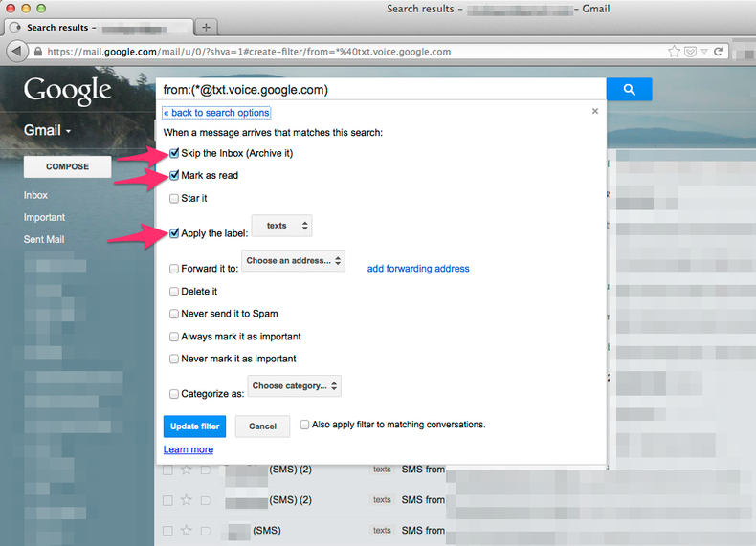The width and height of the screenshot is (756, 546).
Task: Open the Inbox folder
Action: [35, 195]
